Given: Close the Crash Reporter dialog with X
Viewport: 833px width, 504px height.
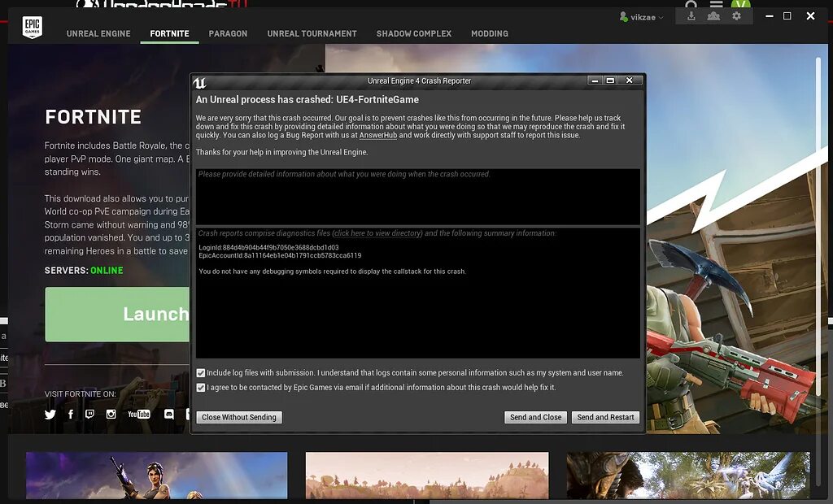Looking at the screenshot, I should pos(630,80).
